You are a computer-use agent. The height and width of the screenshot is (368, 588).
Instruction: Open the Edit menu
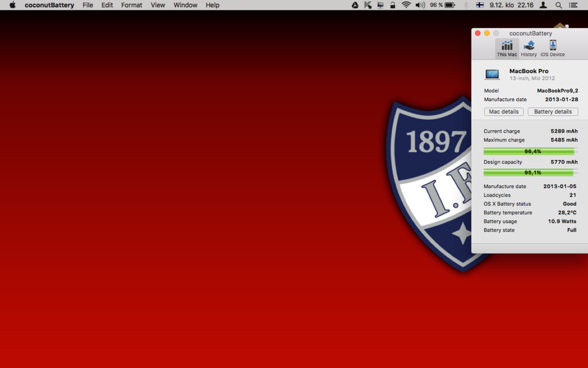pyautogui.click(x=107, y=5)
